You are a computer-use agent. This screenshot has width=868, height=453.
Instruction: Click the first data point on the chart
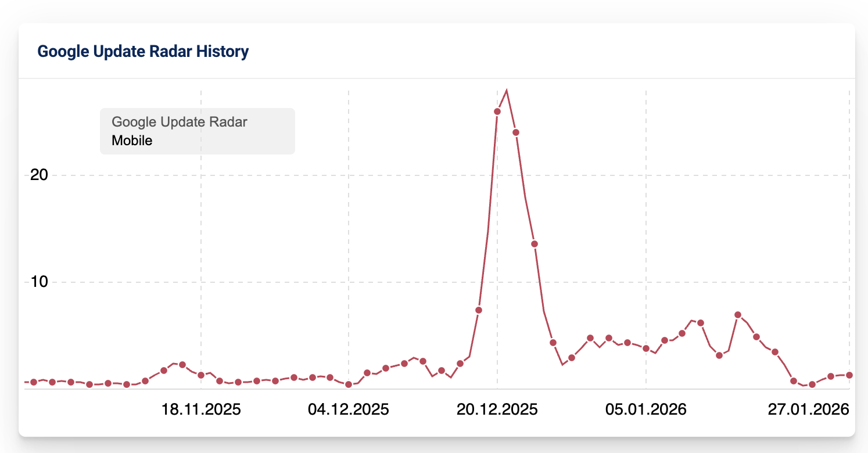tap(34, 382)
